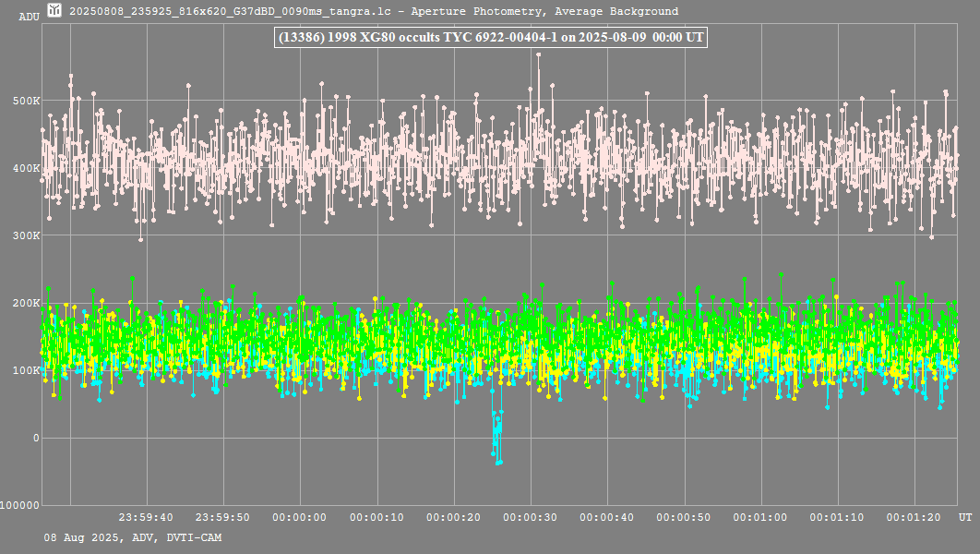
Task: Click the 23:59:50 time axis label
Action: pos(223,517)
